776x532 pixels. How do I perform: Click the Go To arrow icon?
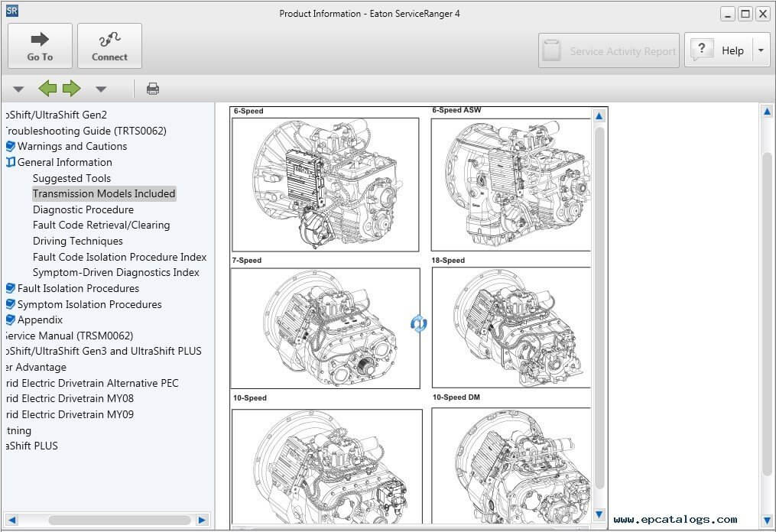[40, 40]
